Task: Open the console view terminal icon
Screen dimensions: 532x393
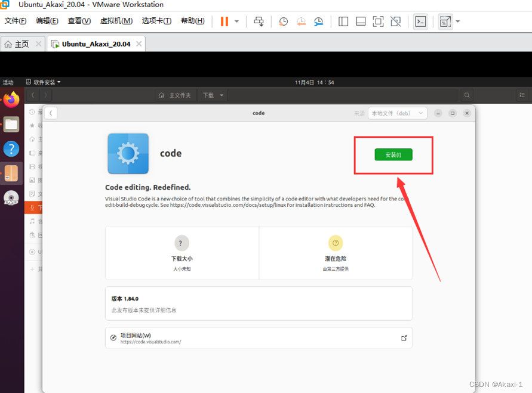Action: click(421, 21)
